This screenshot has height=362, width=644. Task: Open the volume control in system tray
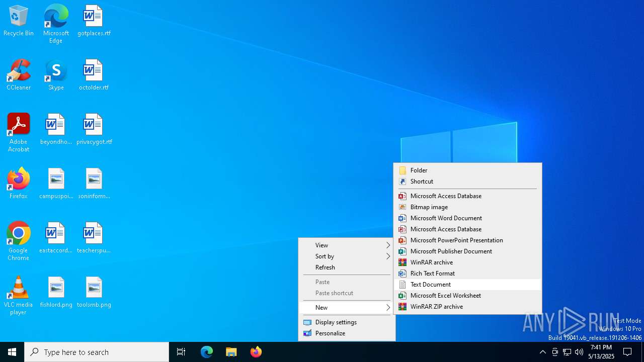579,352
